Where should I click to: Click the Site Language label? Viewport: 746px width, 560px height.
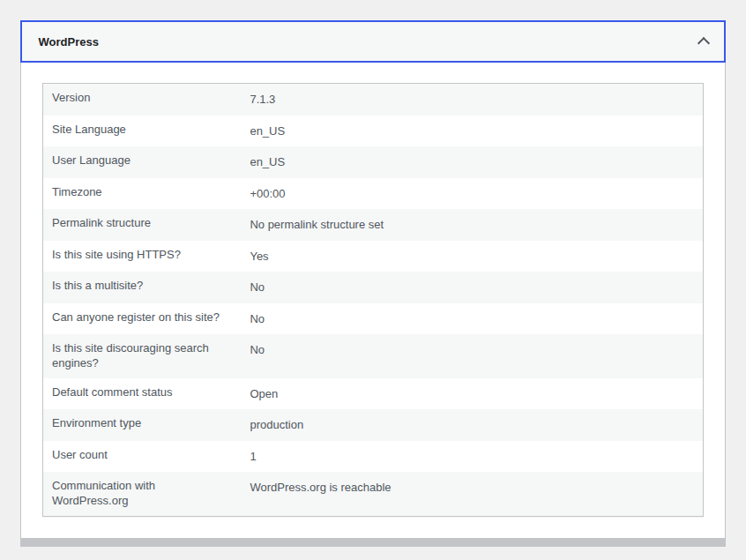tap(89, 130)
